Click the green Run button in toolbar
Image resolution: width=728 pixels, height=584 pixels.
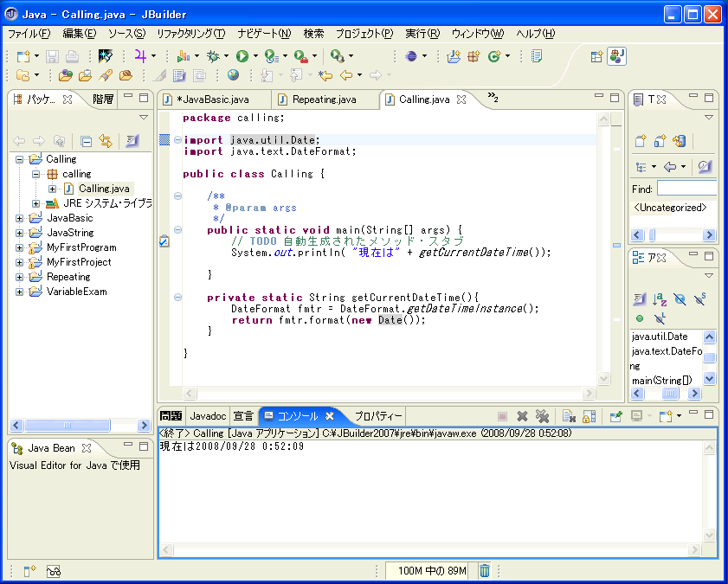tap(242, 56)
